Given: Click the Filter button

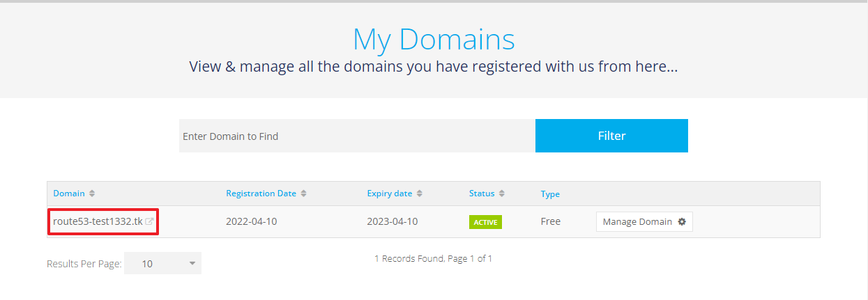Looking at the screenshot, I should pyautogui.click(x=611, y=136).
